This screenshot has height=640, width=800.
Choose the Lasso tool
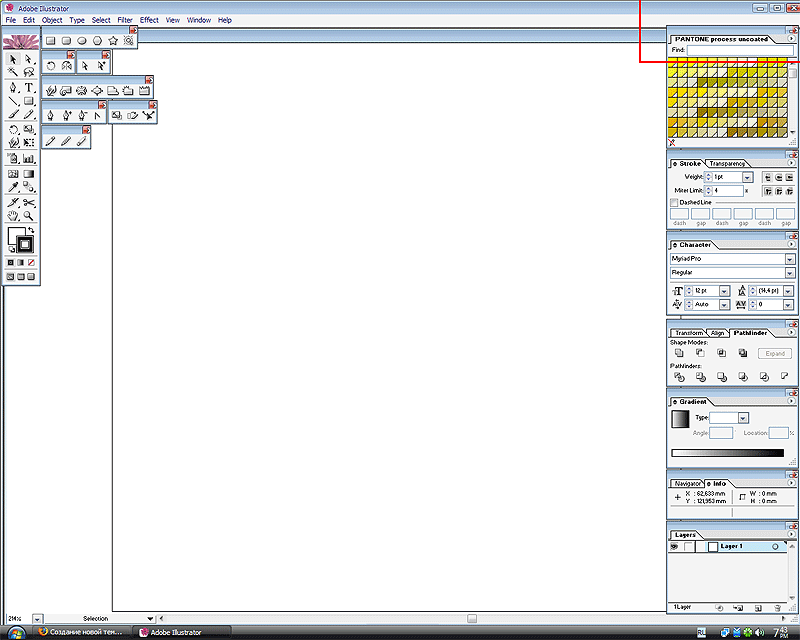tap(29, 72)
